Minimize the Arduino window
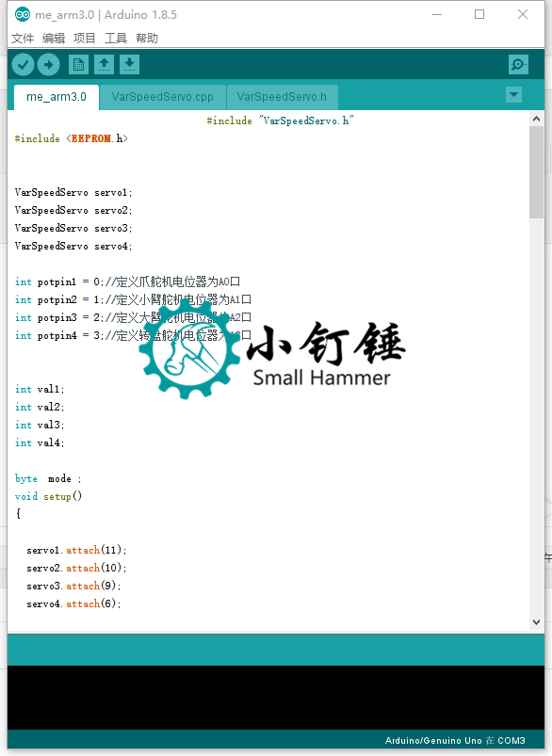 pyautogui.click(x=437, y=14)
